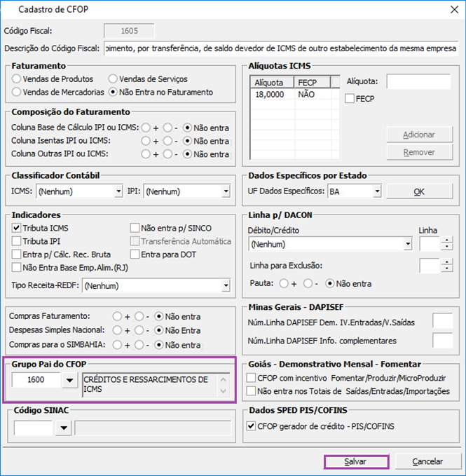Open the IPI Classificador Contábil dropdown
The width and height of the screenshot is (466, 476).
[x=226, y=191]
